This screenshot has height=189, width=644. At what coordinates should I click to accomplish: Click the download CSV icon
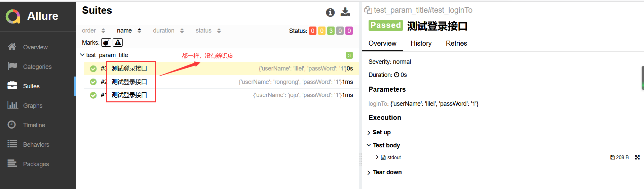345,12
